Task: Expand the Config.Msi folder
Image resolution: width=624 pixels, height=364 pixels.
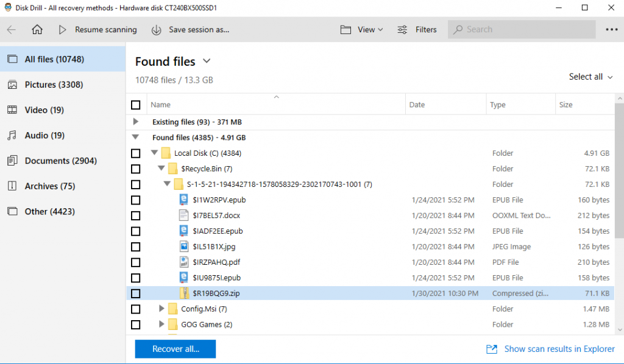Action: tap(161, 309)
